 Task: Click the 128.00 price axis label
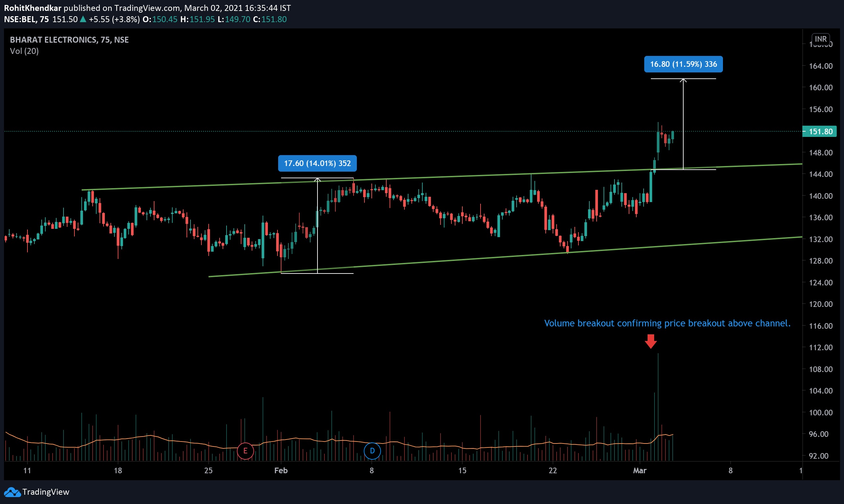[821, 261]
